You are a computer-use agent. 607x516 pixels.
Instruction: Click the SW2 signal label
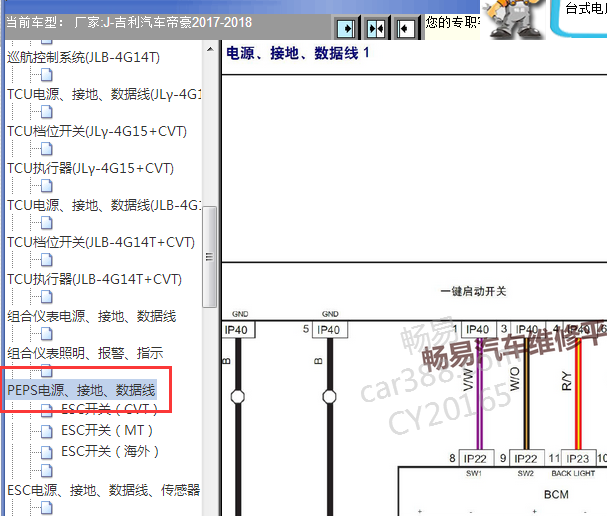tap(526, 473)
